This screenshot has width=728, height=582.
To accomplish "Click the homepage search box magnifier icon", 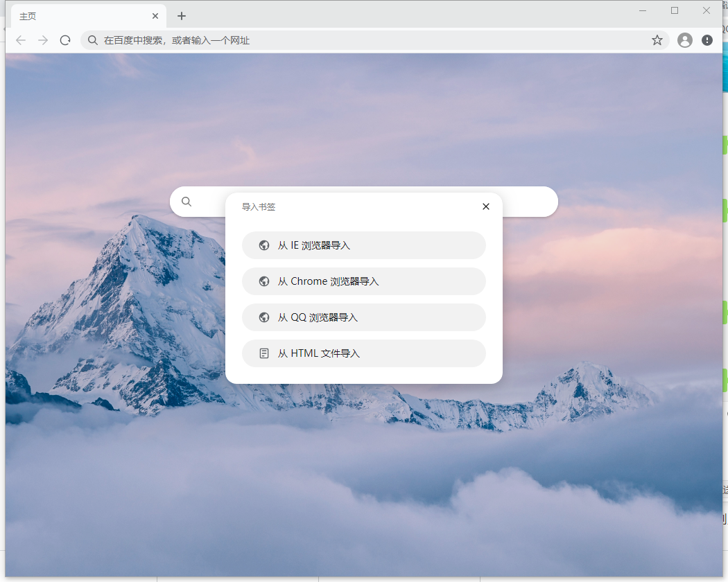I will click(187, 202).
